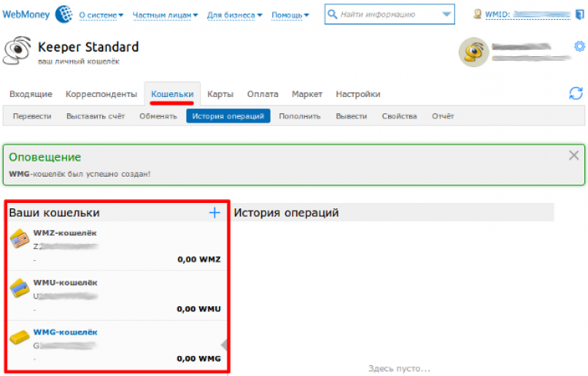The height and width of the screenshot is (376, 588).
Task: Click the magnifier search icon
Action: tap(332, 15)
